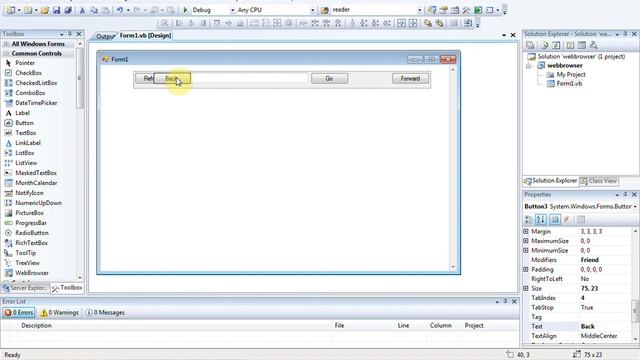Click Solution Explorer's Properties icon
Screen dimensions: 640x360
530,45
